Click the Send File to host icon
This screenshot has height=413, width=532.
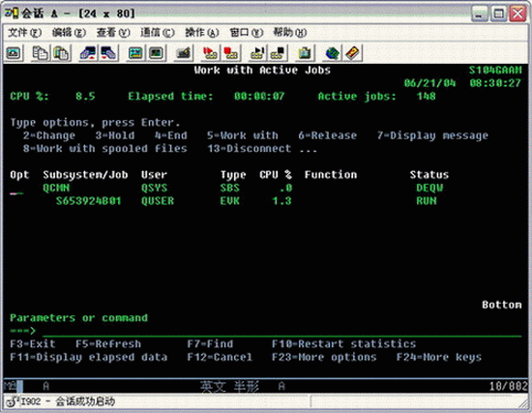click(x=88, y=53)
